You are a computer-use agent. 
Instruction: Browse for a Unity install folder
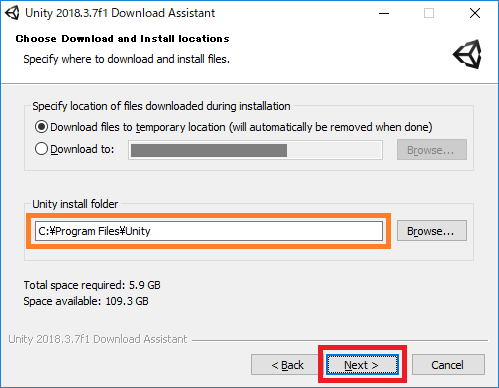432,231
